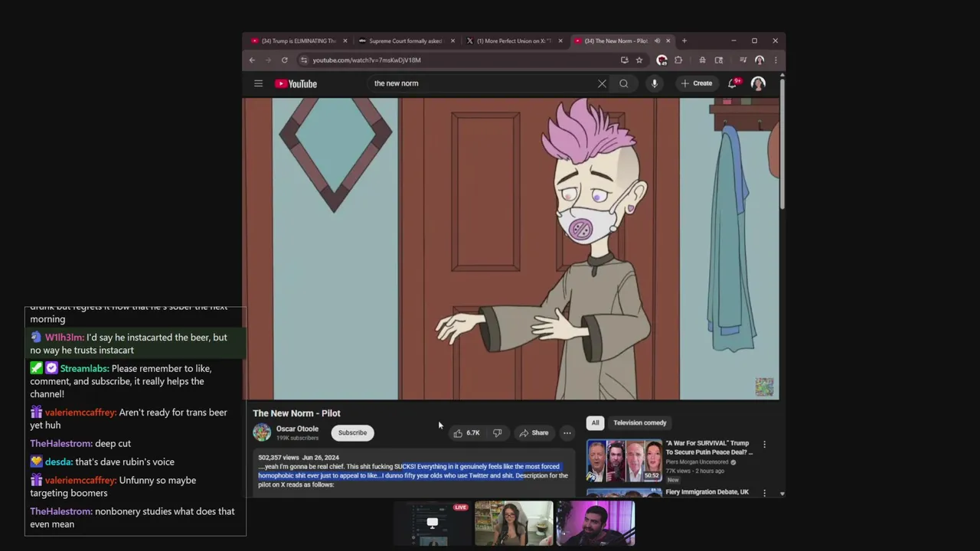
Task: Go back in the browser
Action: point(252,60)
